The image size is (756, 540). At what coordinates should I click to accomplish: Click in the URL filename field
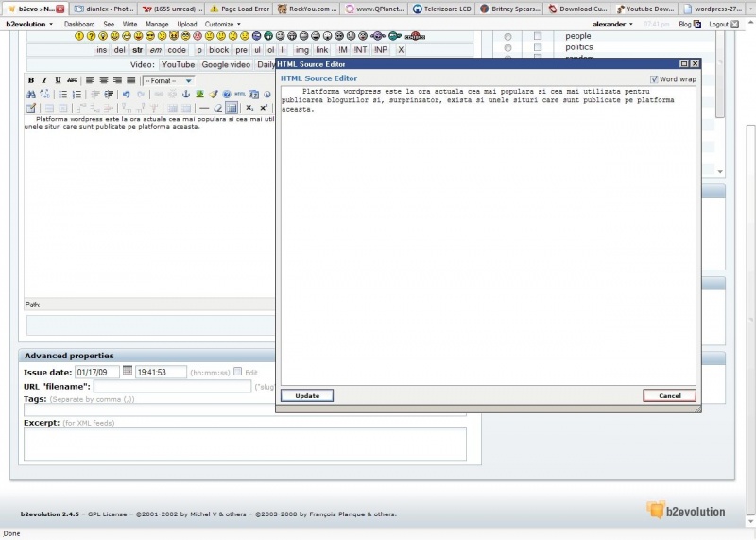[172, 386]
